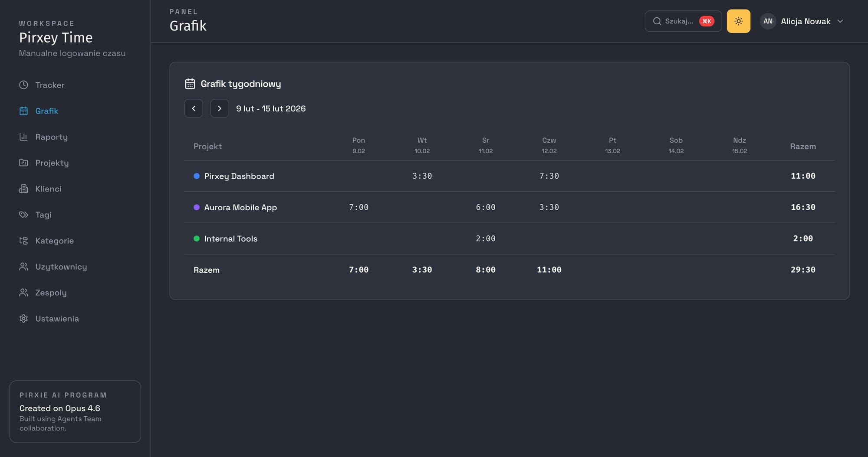Click Pirxey Dashboard Thursday cell 7:30

[549, 176]
